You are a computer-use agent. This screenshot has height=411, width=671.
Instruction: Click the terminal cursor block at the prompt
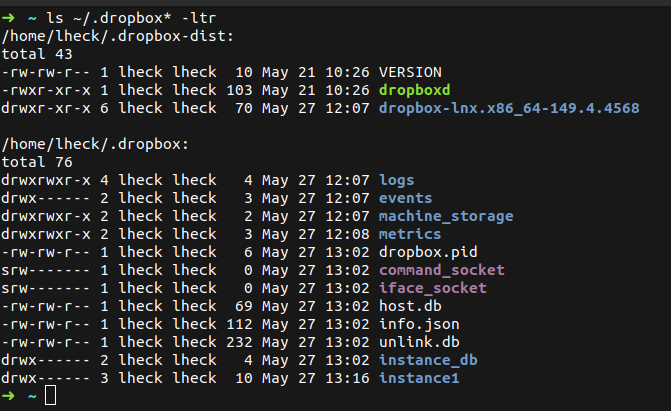[51, 397]
